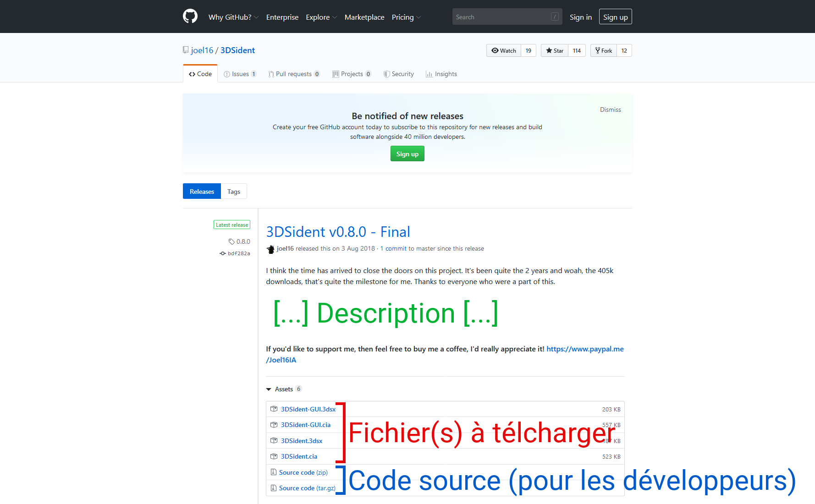This screenshot has height=504, width=815.
Task: Click the Star button
Action: (x=555, y=50)
